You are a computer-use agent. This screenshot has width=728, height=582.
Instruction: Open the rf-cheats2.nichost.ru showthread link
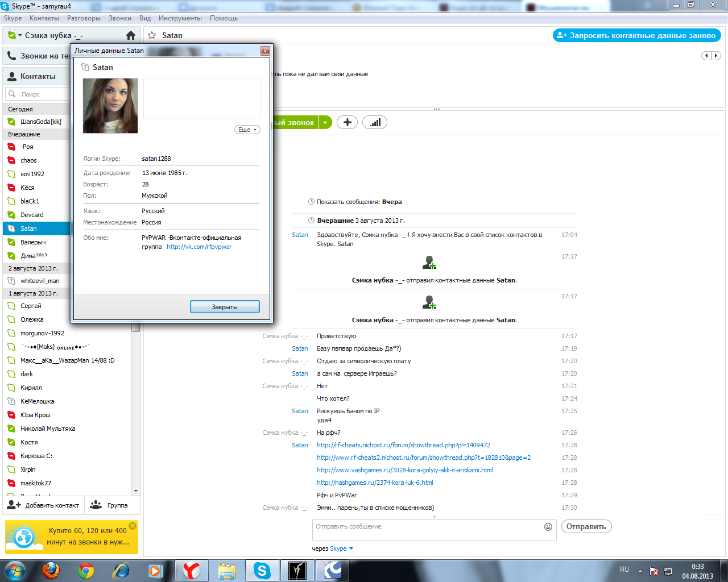pos(424,458)
